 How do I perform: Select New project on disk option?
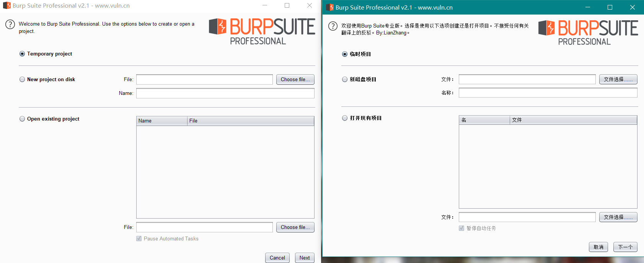(22, 80)
